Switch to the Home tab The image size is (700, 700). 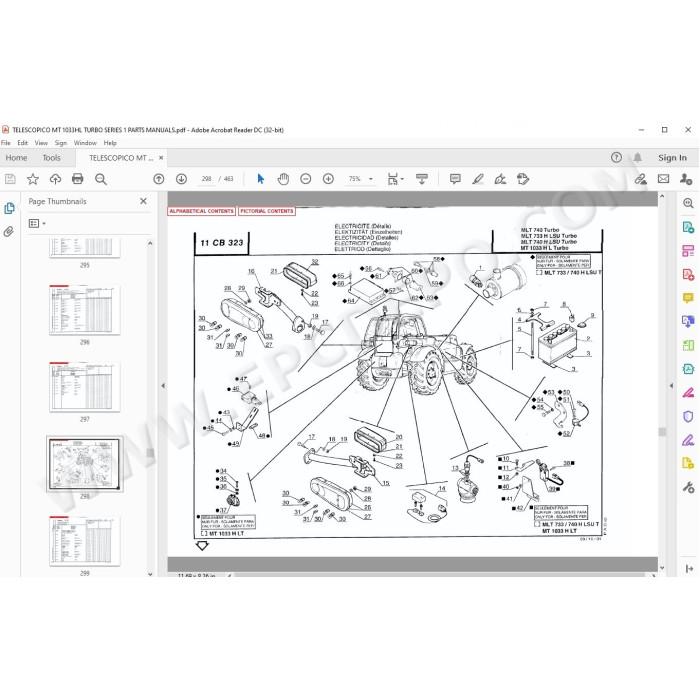[x=17, y=158]
